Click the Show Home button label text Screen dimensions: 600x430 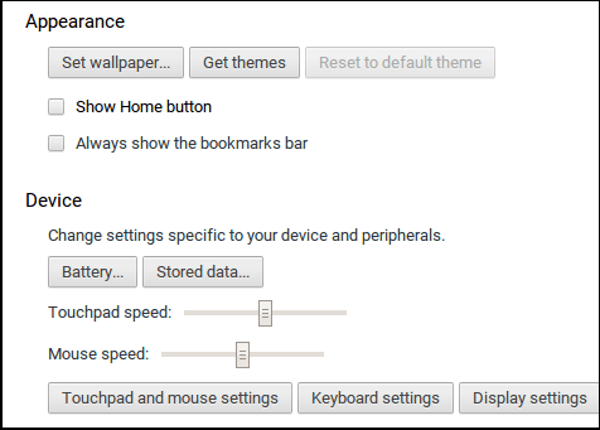pyautogui.click(x=143, y=107)
